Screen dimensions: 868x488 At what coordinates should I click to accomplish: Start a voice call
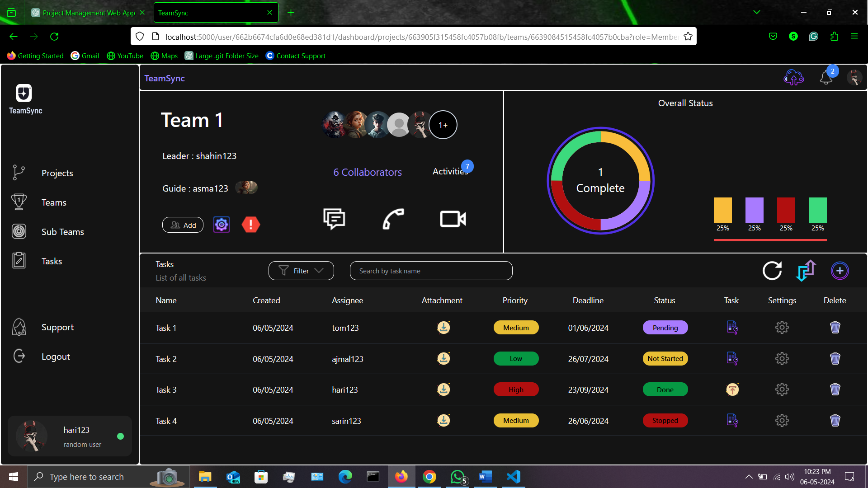coord(393,219)
